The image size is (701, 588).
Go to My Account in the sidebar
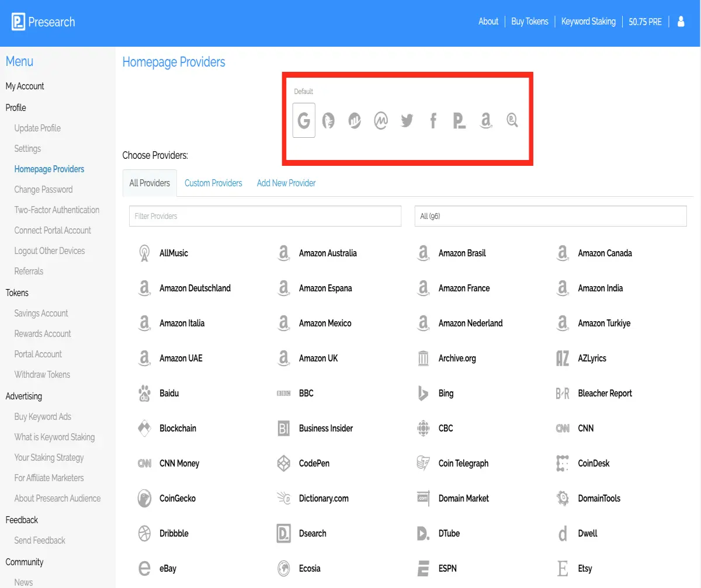[25, 86]
